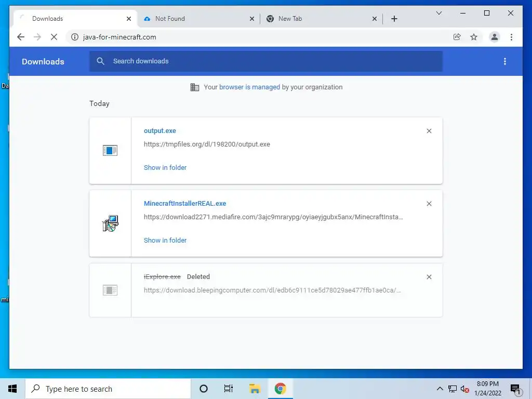Viewport: 532px width, 399px height.
Task: Click the managed organization building icon
Action: tap(195, 87)
